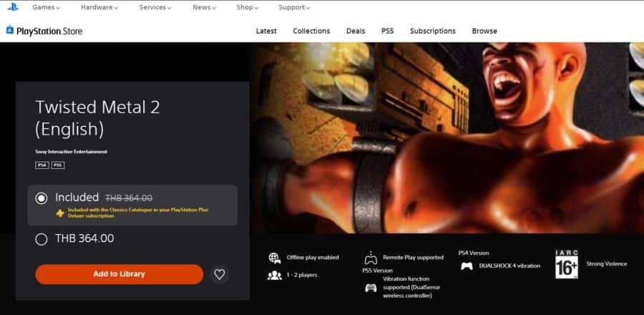Click the offline play globe icon
Image resolution: width=644 pixels, height=315 pixels.
click(275, 258)
